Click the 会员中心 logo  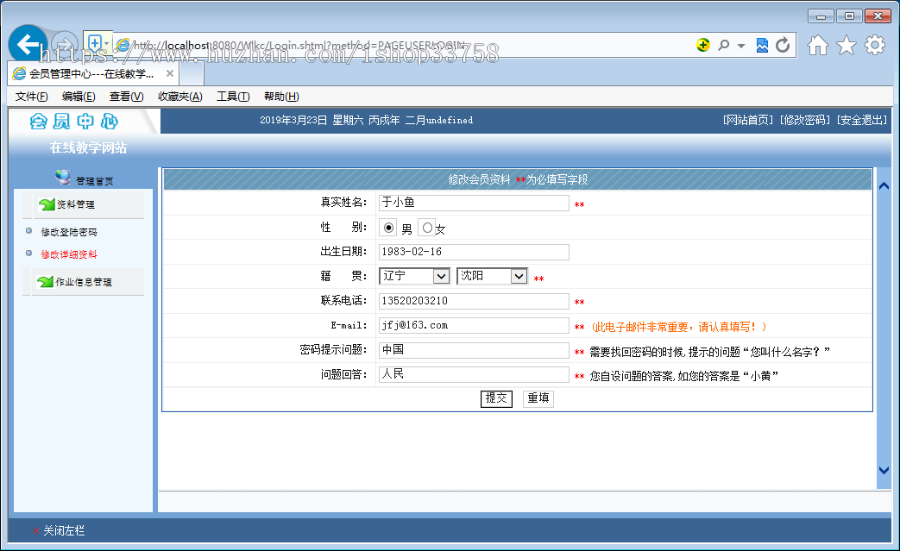click(74, 121)
